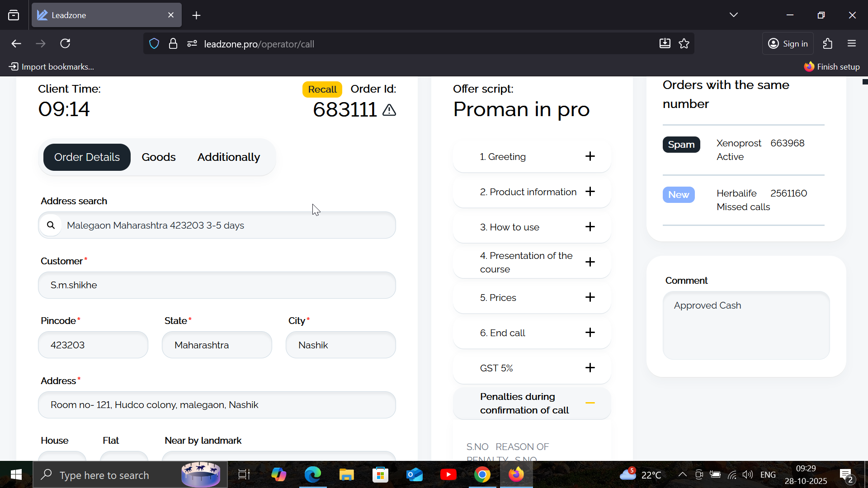The image size is (868, 488).
Task: Switch to the Additionally tab
Action: pos(228,157)
